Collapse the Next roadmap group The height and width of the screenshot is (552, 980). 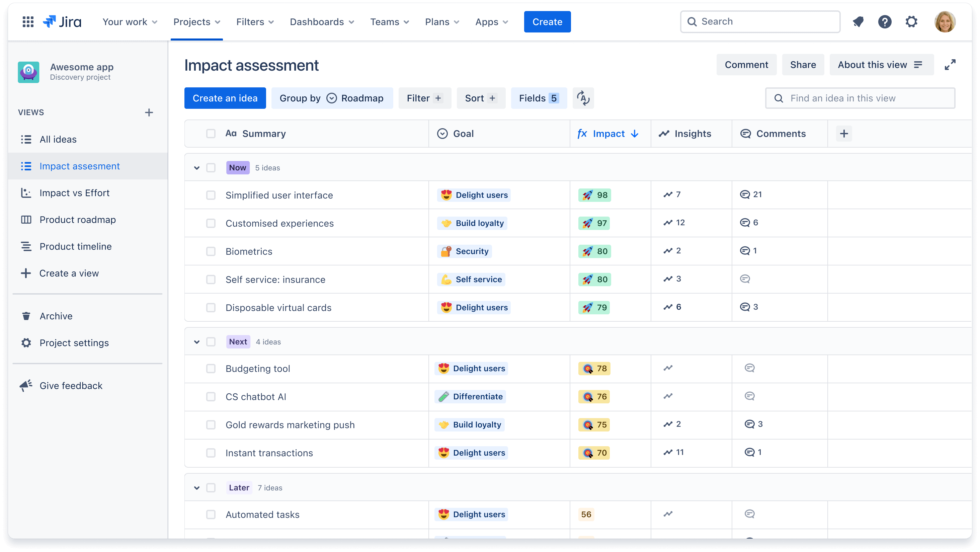click(x=196, y=341)
